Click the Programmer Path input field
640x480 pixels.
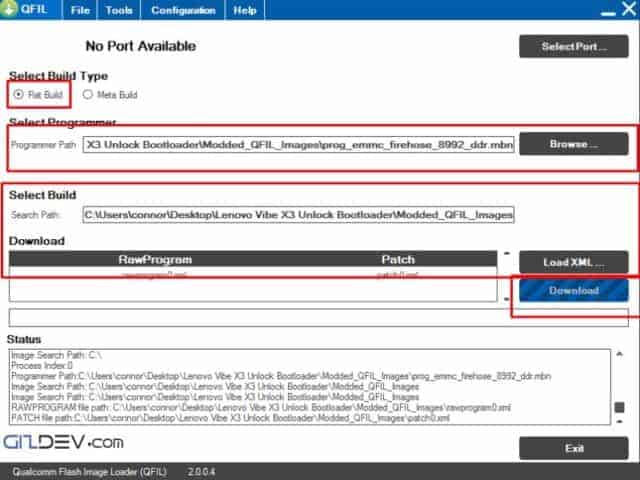pyautogui.click(x=298, y=145)
